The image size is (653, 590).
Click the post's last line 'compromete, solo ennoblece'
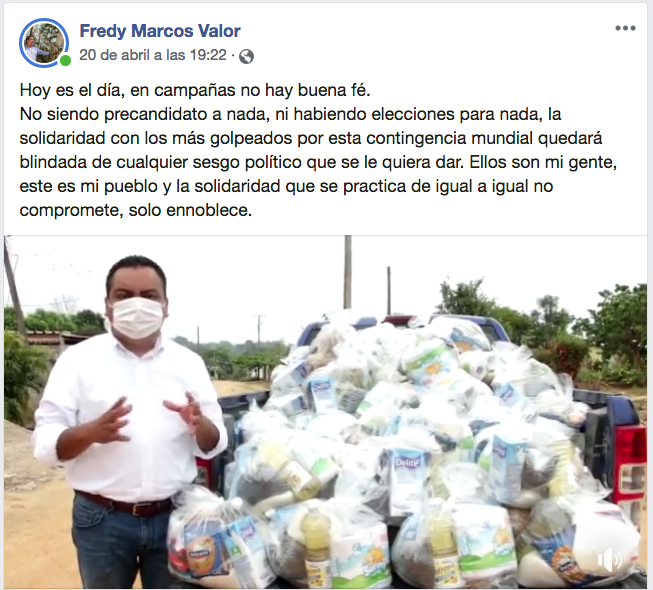coord(136,210)
